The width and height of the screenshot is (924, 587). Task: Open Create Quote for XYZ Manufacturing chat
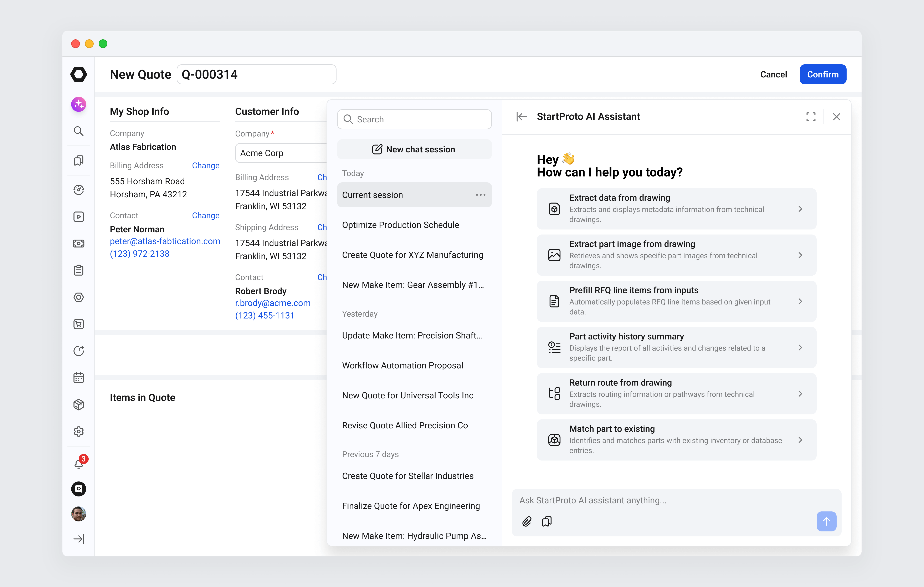(414, 255)
